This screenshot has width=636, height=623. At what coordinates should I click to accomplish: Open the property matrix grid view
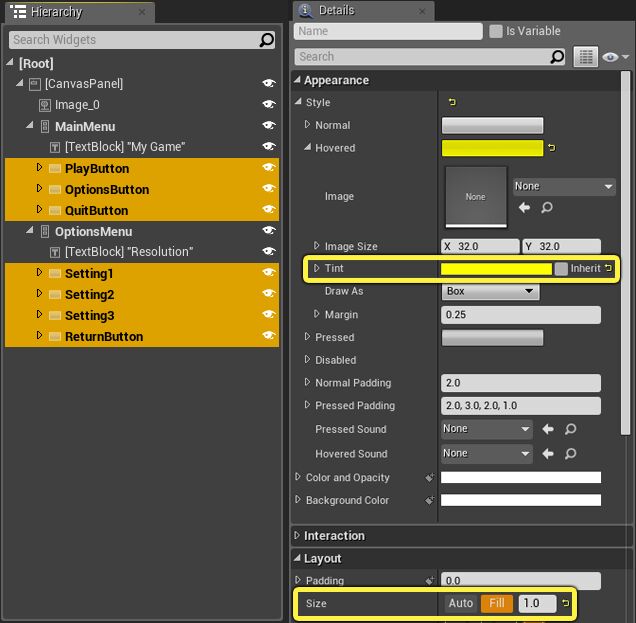pos(585,57)
